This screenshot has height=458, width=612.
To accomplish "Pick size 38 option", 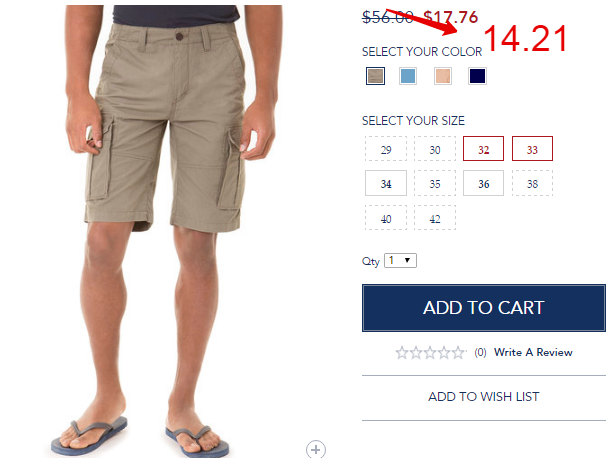I will coord(532,183).
